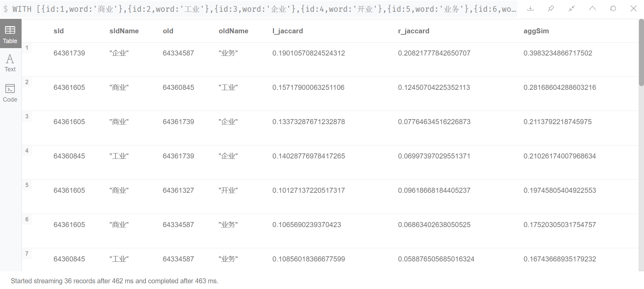Click oIdName "开业" in row 5

coord(228,190)
